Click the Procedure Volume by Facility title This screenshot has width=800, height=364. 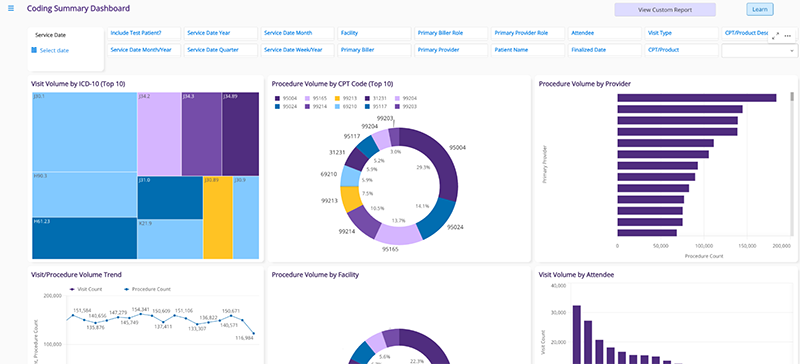pyautogui.click(x=315, y=275)
